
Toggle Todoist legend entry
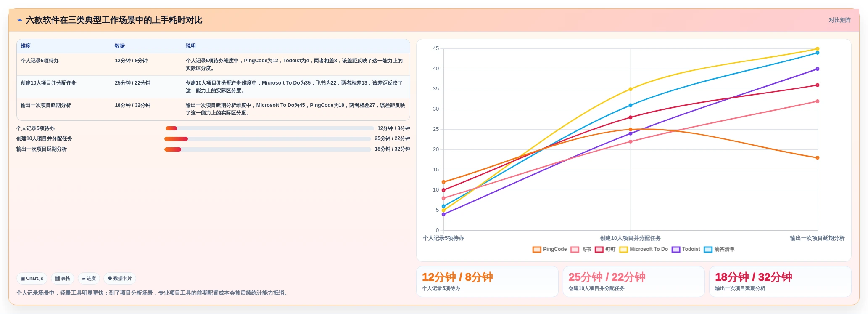(x=686, y=250)
